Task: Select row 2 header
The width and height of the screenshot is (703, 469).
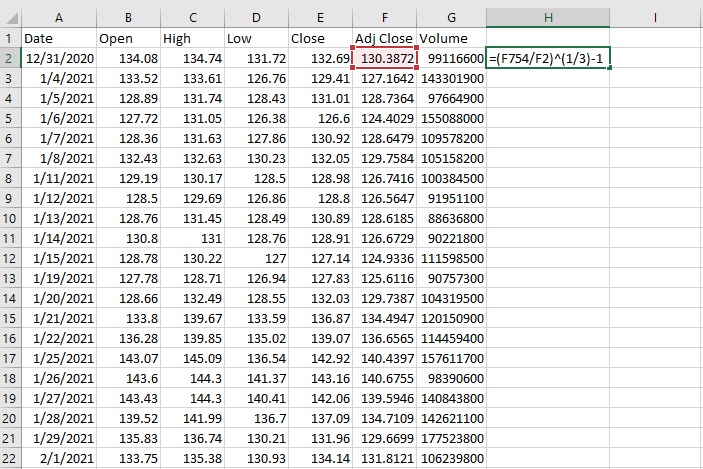Action: point(9,58)
